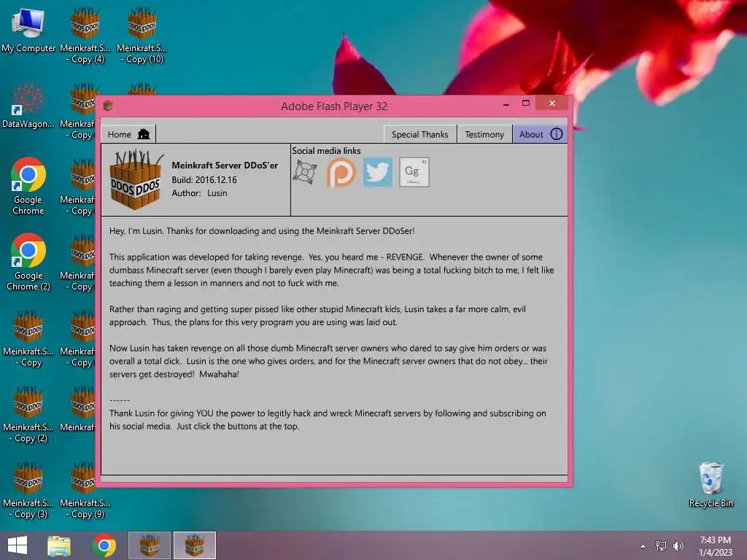This screenshot has width=747, height=560.
Task: Open File Explorer from the taskbar
Action: [x=59, y=545]
